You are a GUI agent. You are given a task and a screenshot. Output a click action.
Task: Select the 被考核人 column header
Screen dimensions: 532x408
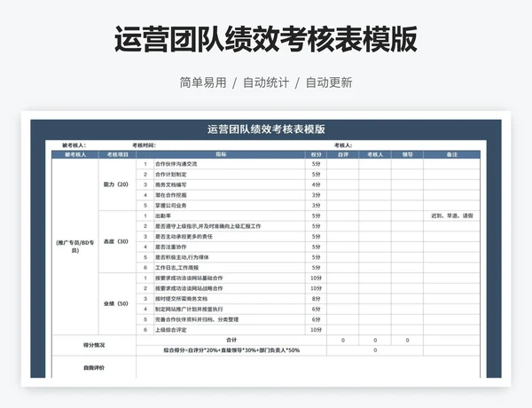pos(75,154)
